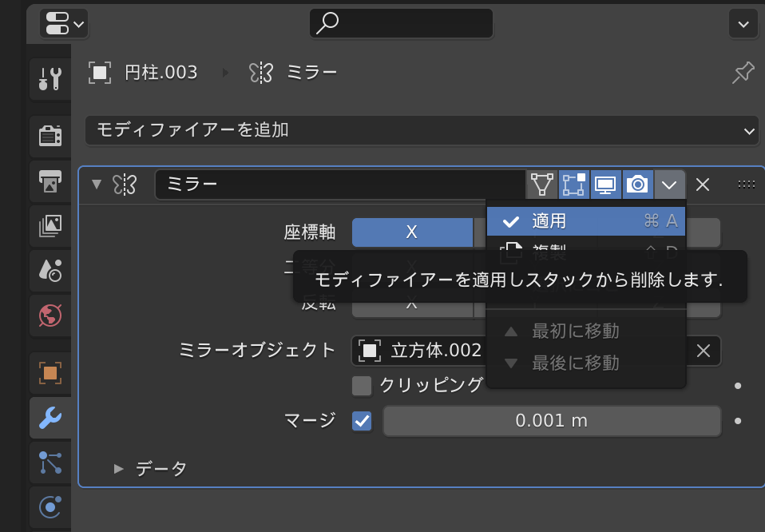Screen dimensions: 765x532
Task: Disable the マージ merge checkbox
Action: [x=361, y=421]
